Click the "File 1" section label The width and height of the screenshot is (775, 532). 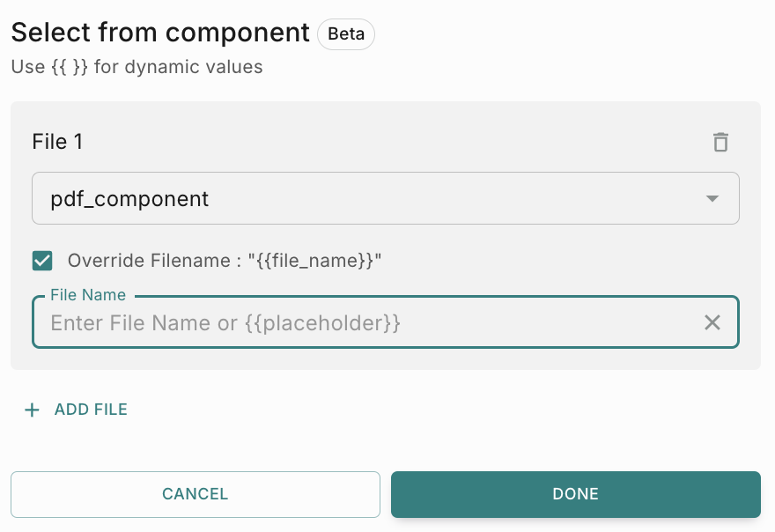(57, 142)
